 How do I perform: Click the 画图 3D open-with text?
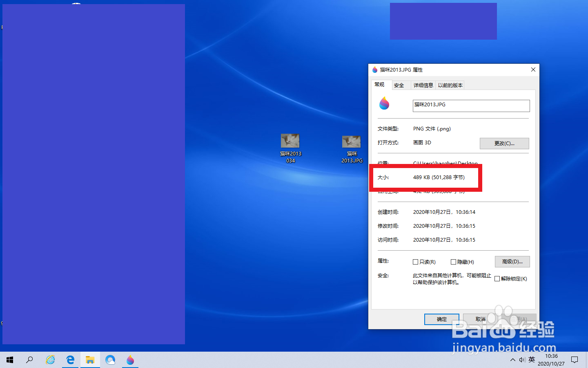(x=422, y=143)
